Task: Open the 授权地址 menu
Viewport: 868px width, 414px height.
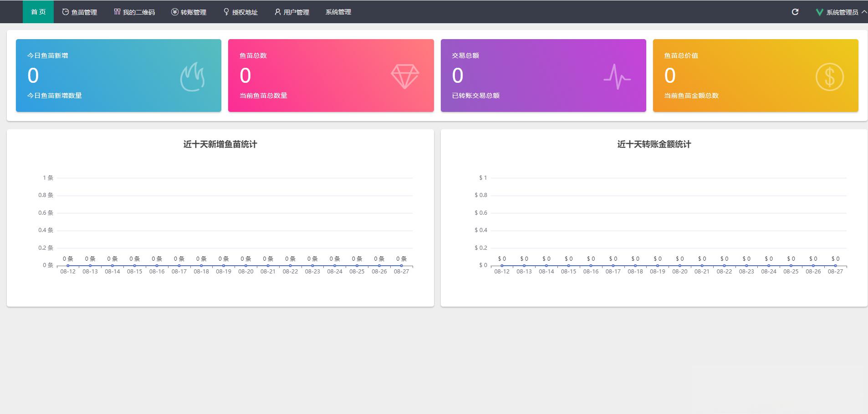Action: [240, 12]
